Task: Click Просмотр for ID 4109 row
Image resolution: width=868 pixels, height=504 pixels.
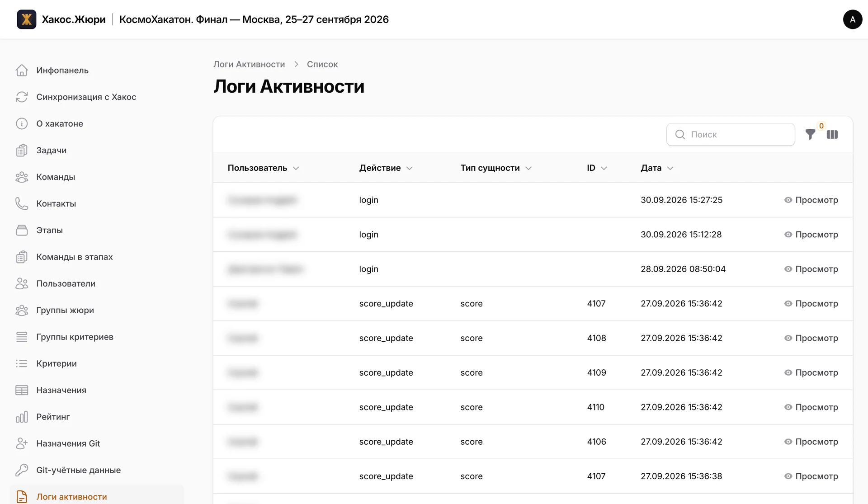Action: (x=811, y=372)
